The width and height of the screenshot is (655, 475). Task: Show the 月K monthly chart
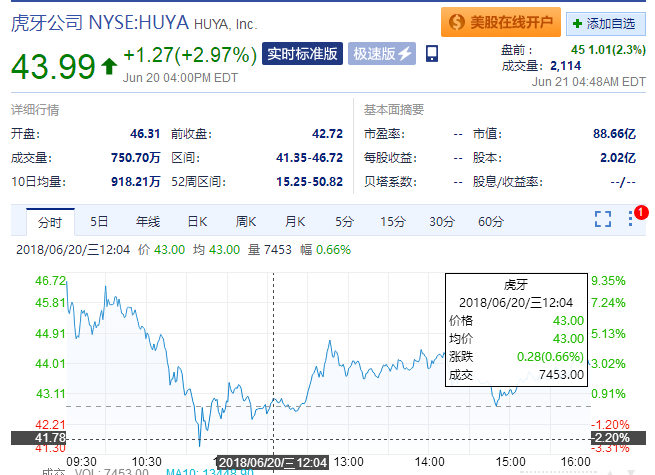(x=295, y=221)
